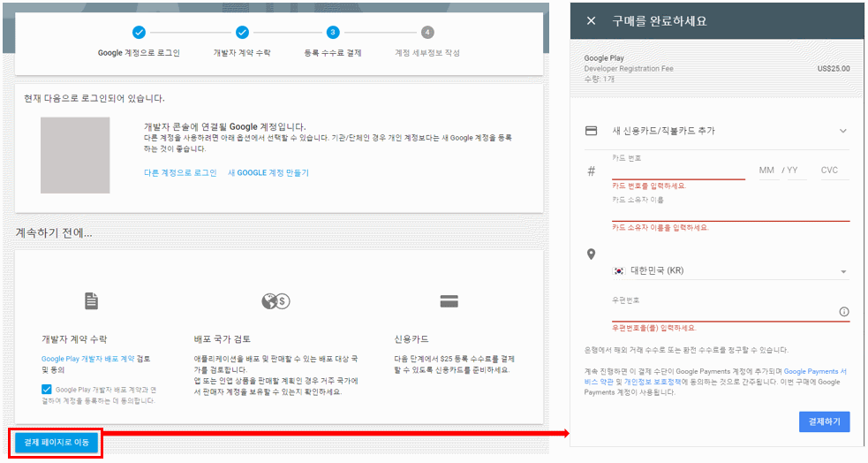Click step 4 circle for 계정 세부정보 작성
This screenshot has width=868, height=463.
coord(427,33)
